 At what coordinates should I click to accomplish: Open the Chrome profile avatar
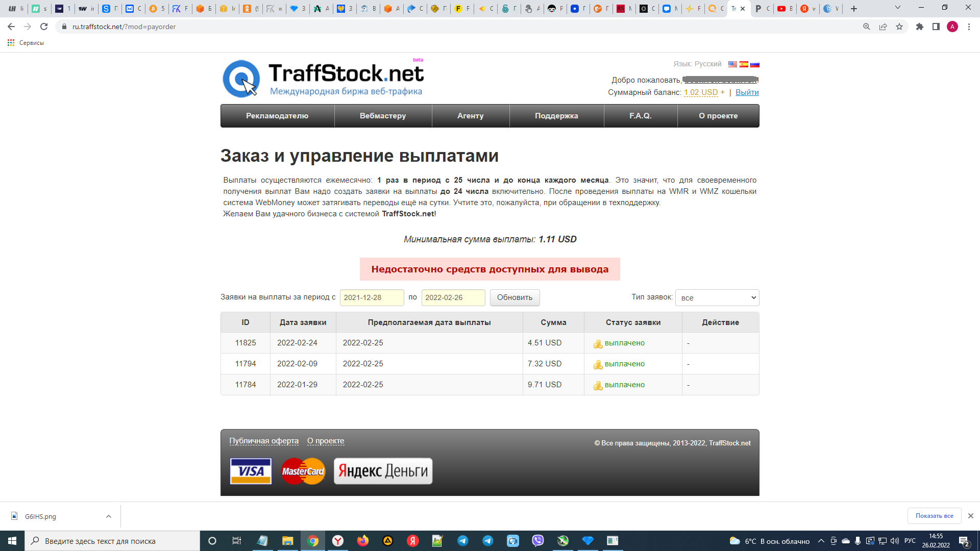click(x=952, y=27)
